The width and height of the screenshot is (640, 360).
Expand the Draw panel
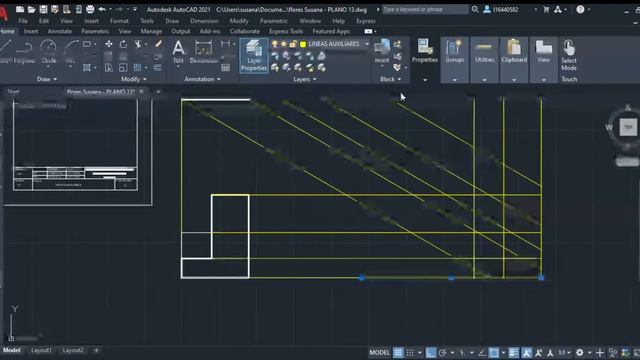pos(47,79)
